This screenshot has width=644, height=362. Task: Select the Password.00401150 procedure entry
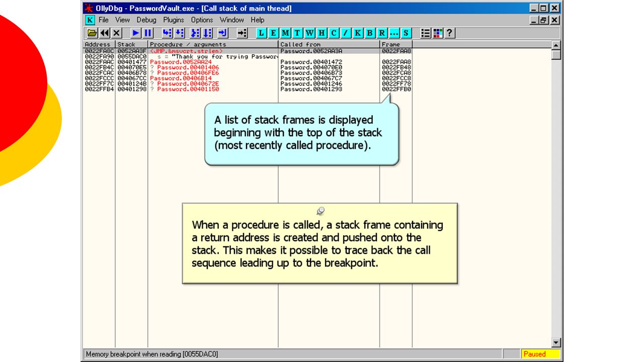point(188,89)
